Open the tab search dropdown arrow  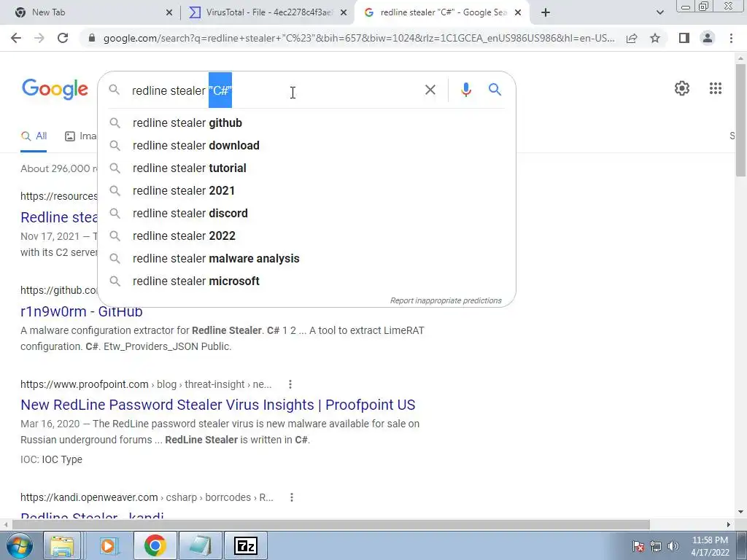pyautogui.click(x=659, y=12)
